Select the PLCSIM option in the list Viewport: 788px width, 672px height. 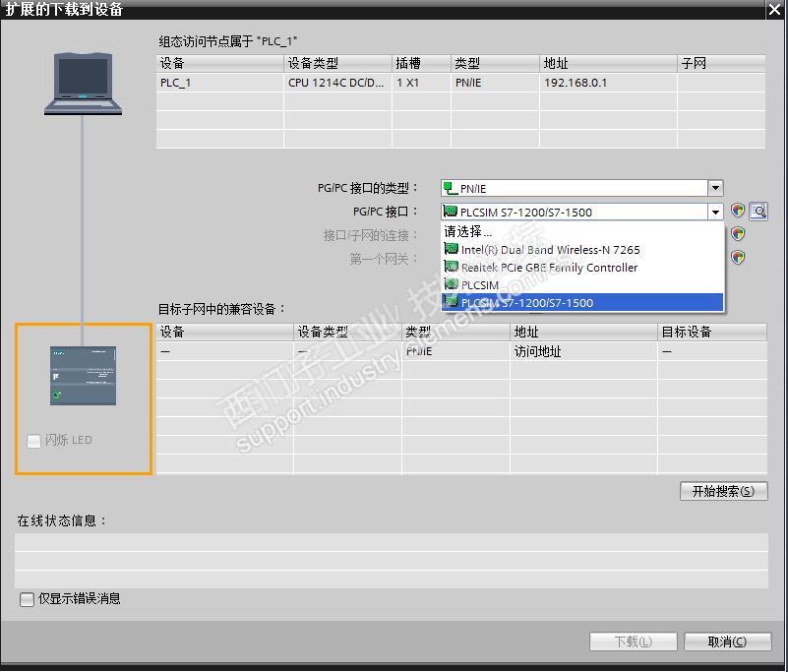click(582, 285)
